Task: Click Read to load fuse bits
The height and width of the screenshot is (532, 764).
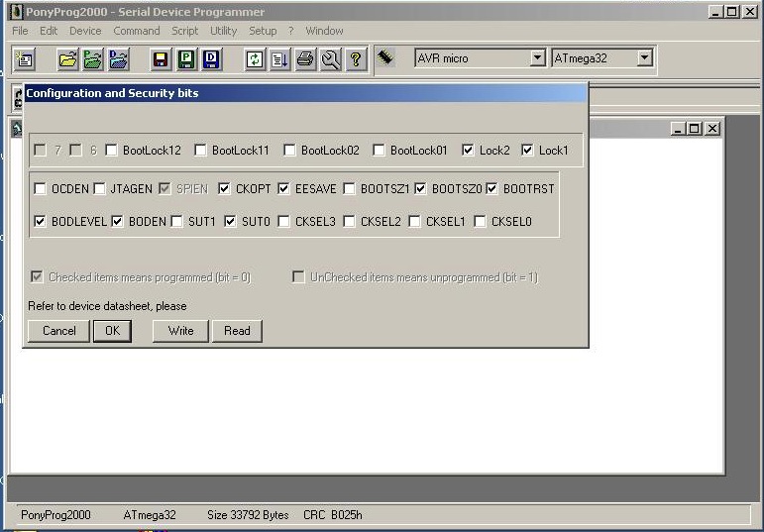Action: [x=237, y=331]
